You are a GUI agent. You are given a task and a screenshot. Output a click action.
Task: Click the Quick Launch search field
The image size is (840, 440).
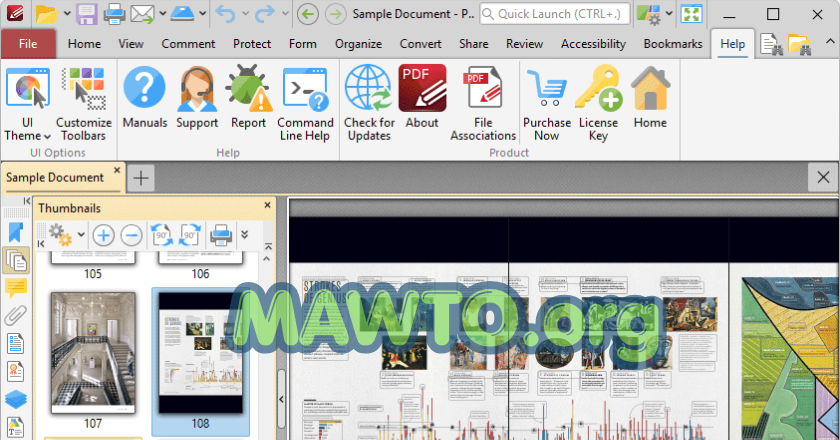(554, 14)
